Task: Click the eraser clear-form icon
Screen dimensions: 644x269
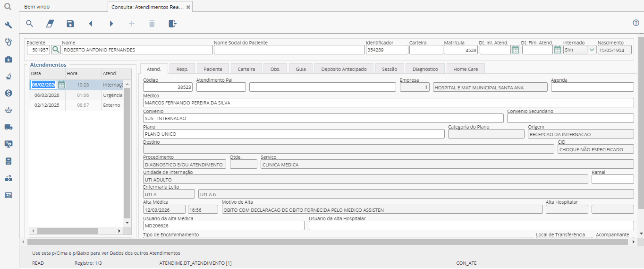Action: 50,24
